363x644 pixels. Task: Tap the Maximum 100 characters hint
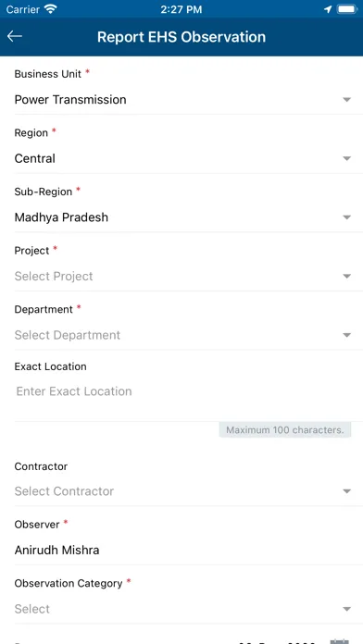(x=285, y=430)
